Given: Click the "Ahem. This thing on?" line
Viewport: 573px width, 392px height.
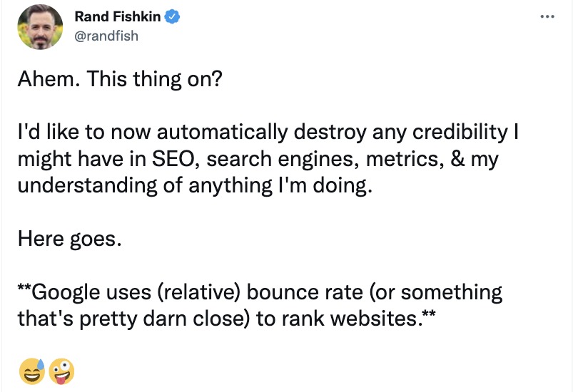Looking at the screenshot, I should coord(120,78).
